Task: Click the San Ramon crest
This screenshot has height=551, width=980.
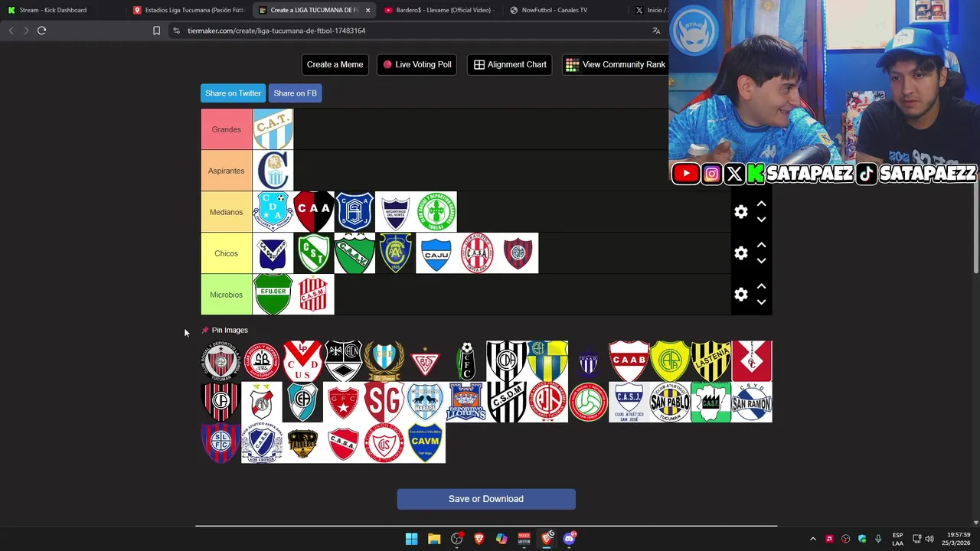Action: [752, 403]
